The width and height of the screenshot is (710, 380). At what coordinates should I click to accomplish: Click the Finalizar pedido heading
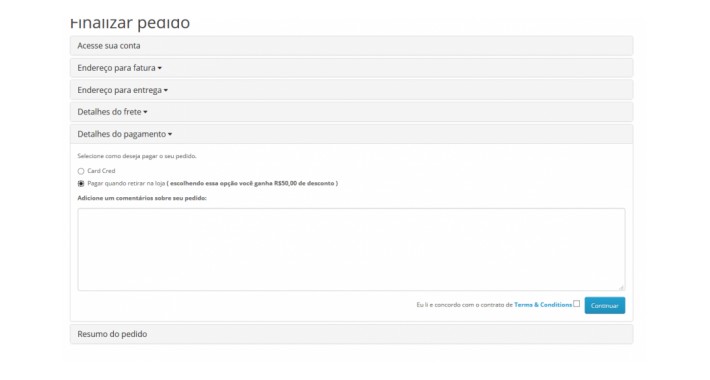(x=130, y=23)
